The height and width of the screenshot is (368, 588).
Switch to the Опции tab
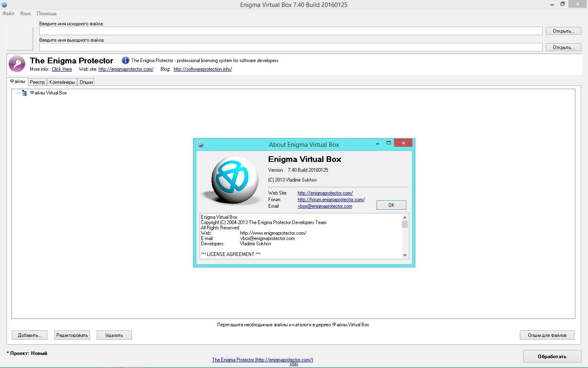click(86, 82)
